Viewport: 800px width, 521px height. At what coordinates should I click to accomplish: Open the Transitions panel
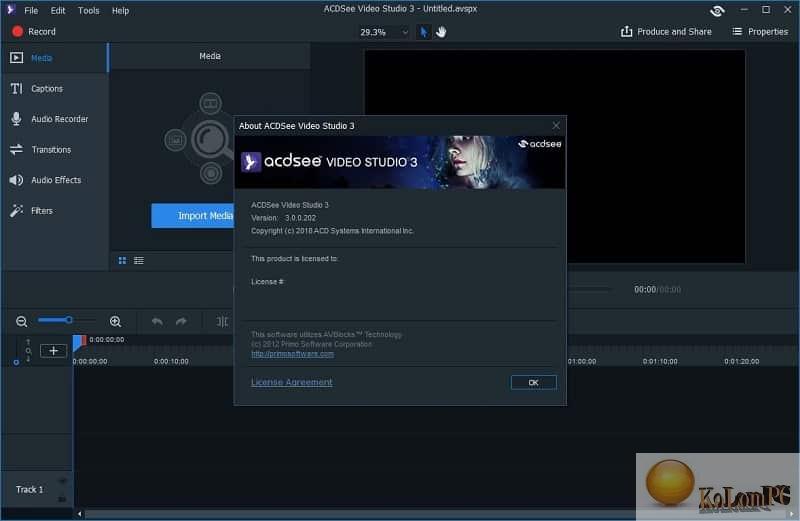54,150
